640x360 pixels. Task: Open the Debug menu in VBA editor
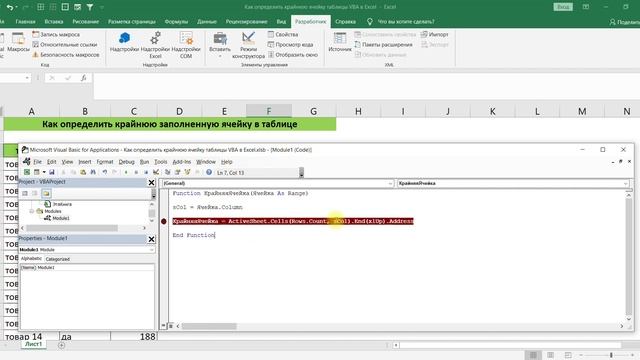(x=127, y=162)
